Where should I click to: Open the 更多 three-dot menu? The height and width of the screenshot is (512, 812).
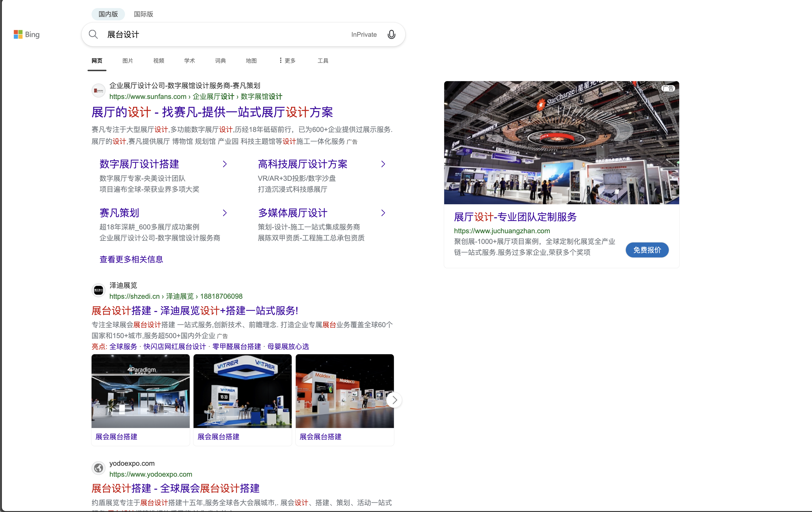click(x=287, y=61)
